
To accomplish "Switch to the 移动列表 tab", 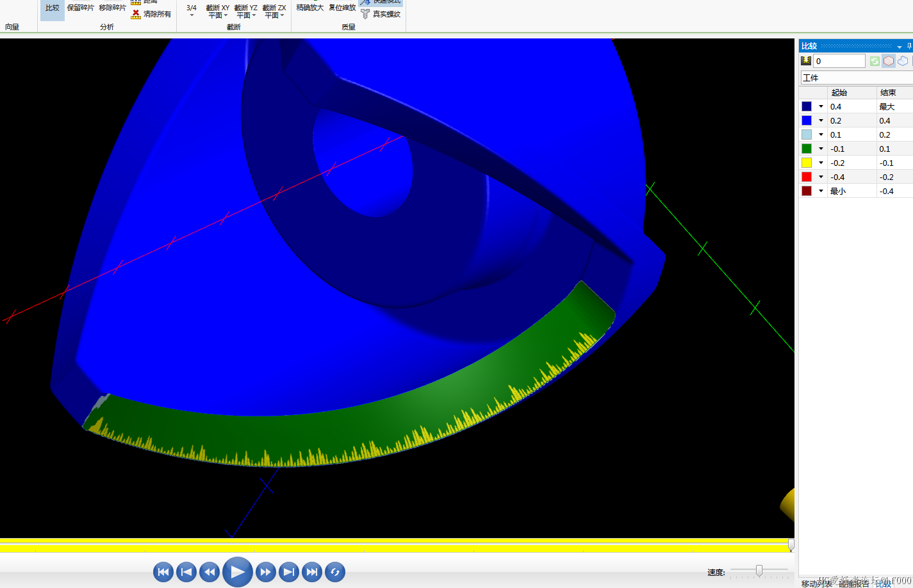I will point(816,583).
